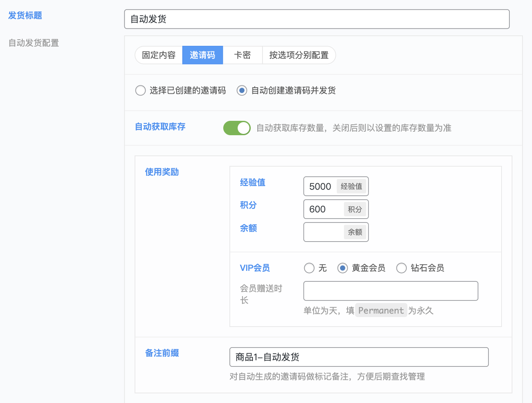Screen dimensions: 532x403
Task: Click the Permanent badge hint
Action: [381, 310]
